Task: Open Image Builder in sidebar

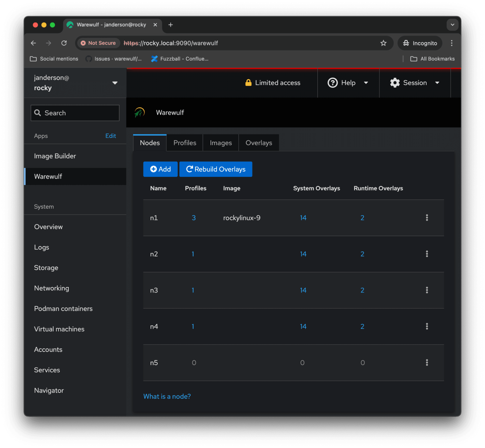Action: pyautogui.click(x=75, y=156)
